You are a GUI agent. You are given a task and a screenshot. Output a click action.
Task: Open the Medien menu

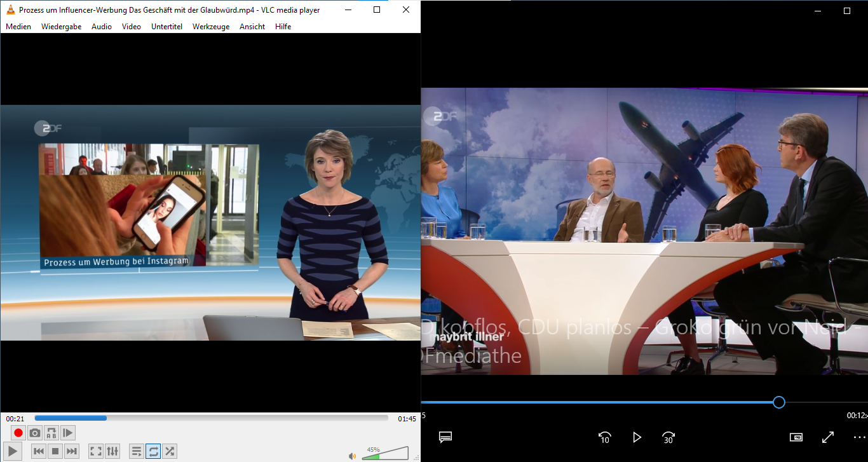pos(18,27)
